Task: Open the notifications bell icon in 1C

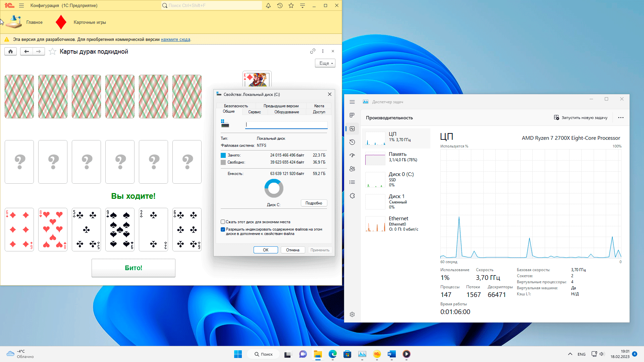Action: (x=268, y=5)
